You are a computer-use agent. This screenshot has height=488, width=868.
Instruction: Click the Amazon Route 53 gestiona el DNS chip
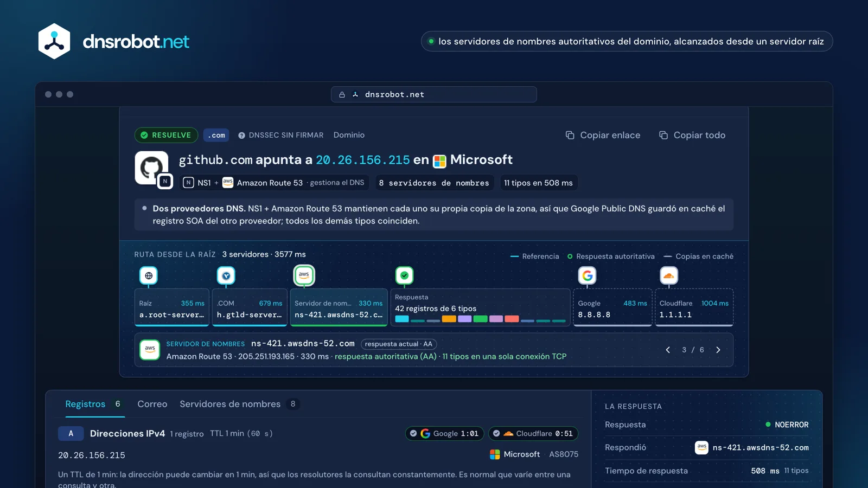pyautogui.click(x=274, y=183)
